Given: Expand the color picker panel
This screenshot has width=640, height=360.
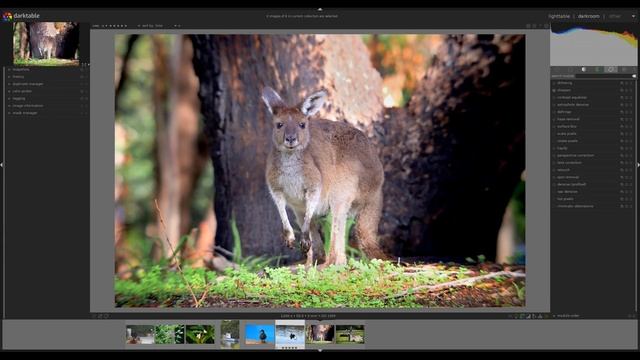Looking at the screenshot, I should (x=22, y=91).
